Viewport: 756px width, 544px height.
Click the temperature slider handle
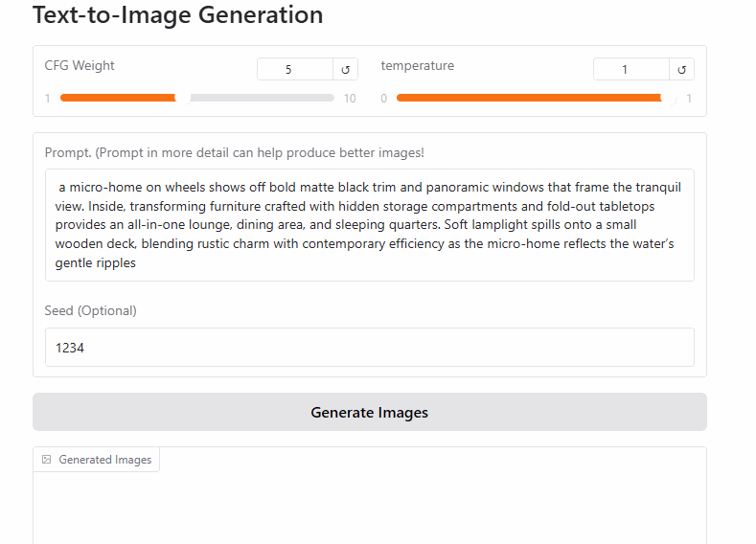click(669, 99)
